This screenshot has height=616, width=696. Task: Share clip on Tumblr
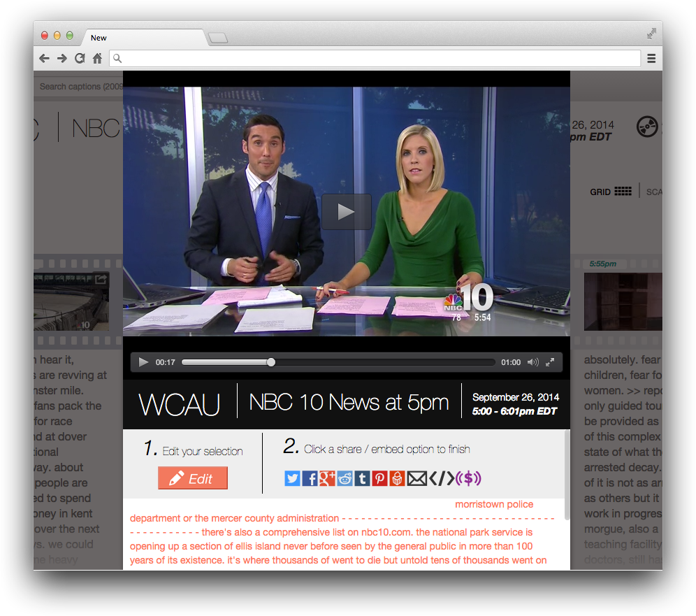click(362, 478)
